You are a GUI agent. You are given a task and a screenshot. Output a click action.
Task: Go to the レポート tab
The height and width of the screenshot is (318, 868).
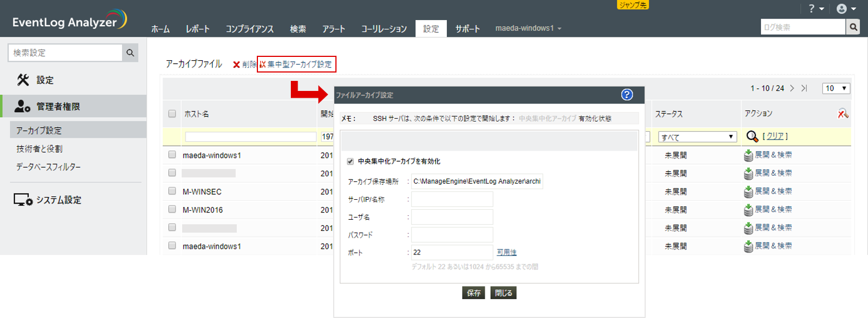(198, 29)
